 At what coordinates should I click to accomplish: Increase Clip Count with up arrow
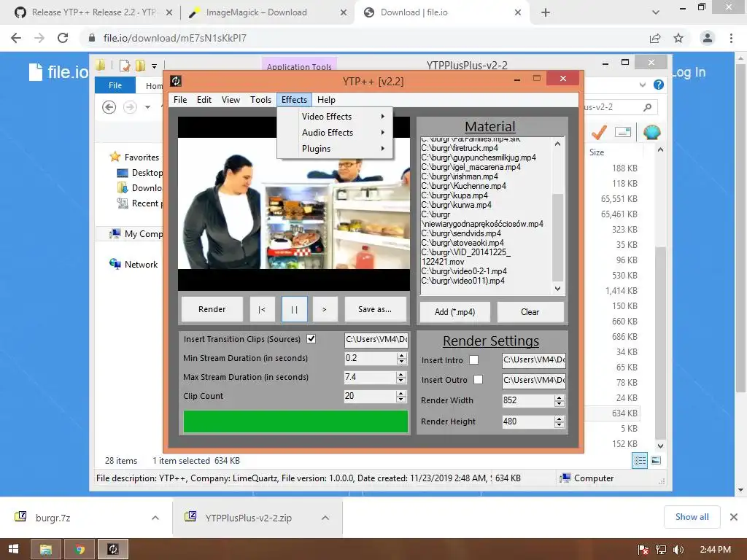click(401, 393)
